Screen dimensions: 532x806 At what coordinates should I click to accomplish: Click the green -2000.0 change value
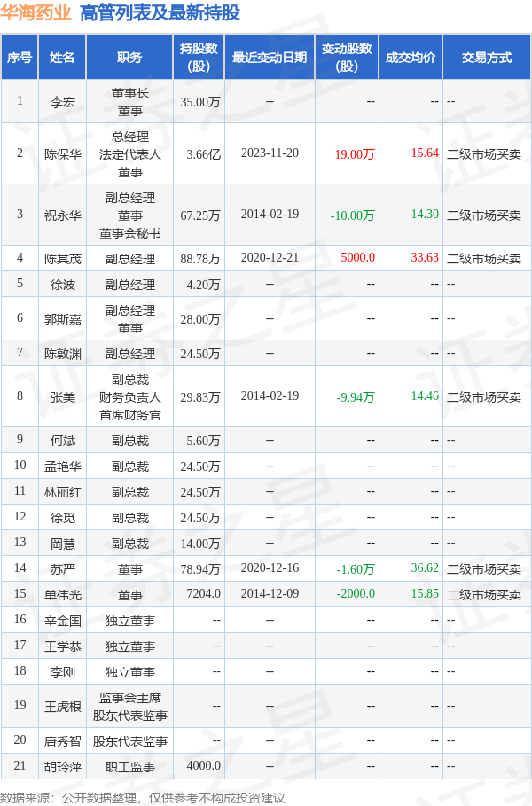pyautogui.click(x=356, y=594)
